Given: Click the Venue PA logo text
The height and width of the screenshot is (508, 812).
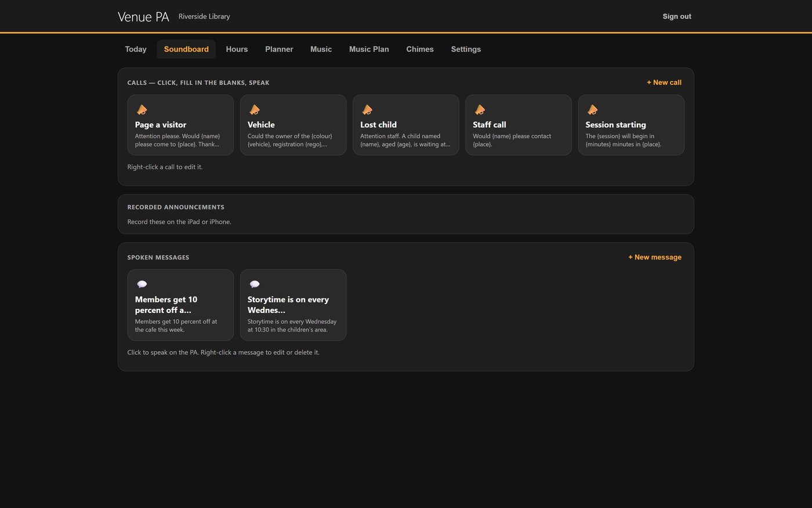Looking at the screenshot, I should [143, 17].
